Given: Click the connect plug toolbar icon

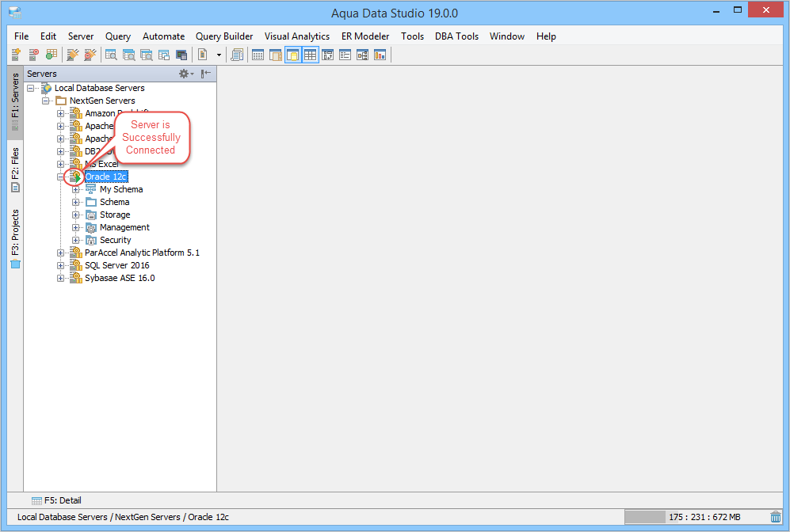Looking at the screenshot, I should (73, 55).
